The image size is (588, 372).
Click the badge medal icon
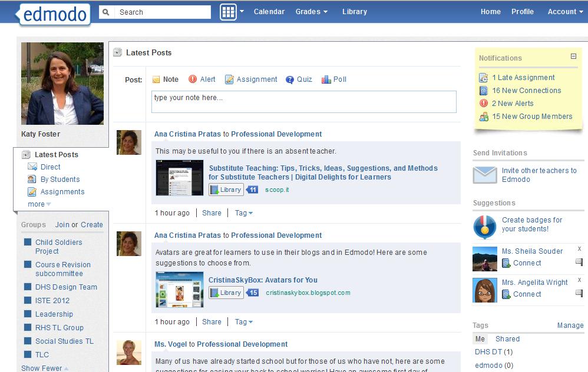pyautogui.click(x=484, y=227)
